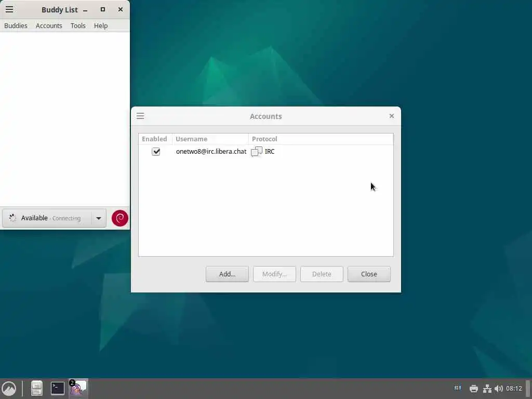Open the applications menu in taskbar

9,389
